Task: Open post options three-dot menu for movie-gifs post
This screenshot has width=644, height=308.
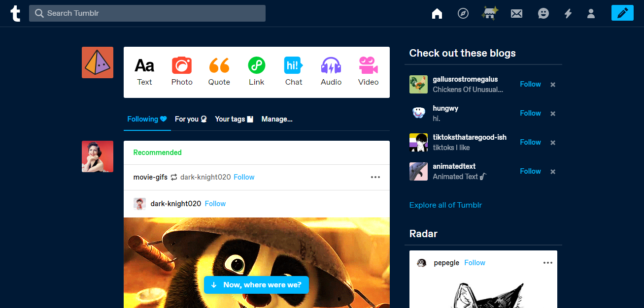Action: click(x=375, y=177)
